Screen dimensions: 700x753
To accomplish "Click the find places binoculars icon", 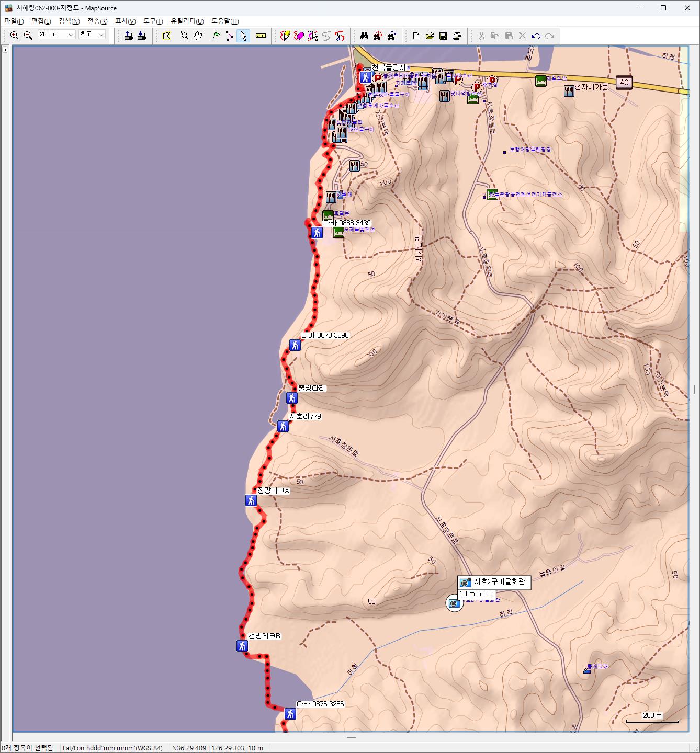I will 365,36.
